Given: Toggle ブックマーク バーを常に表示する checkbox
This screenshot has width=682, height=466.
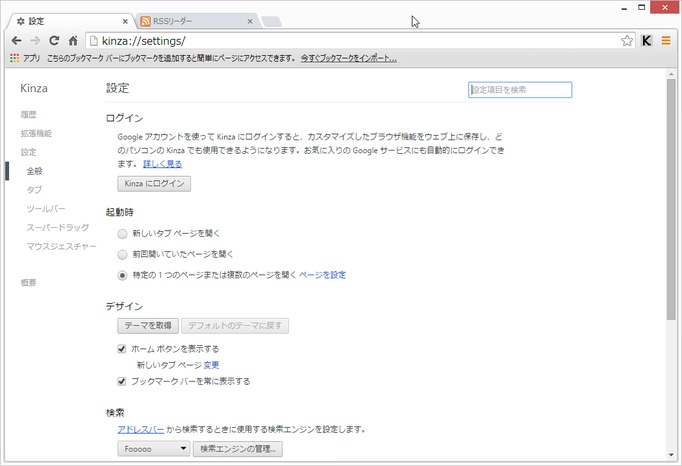Looking at the screenshot, I should pos(122,382).
